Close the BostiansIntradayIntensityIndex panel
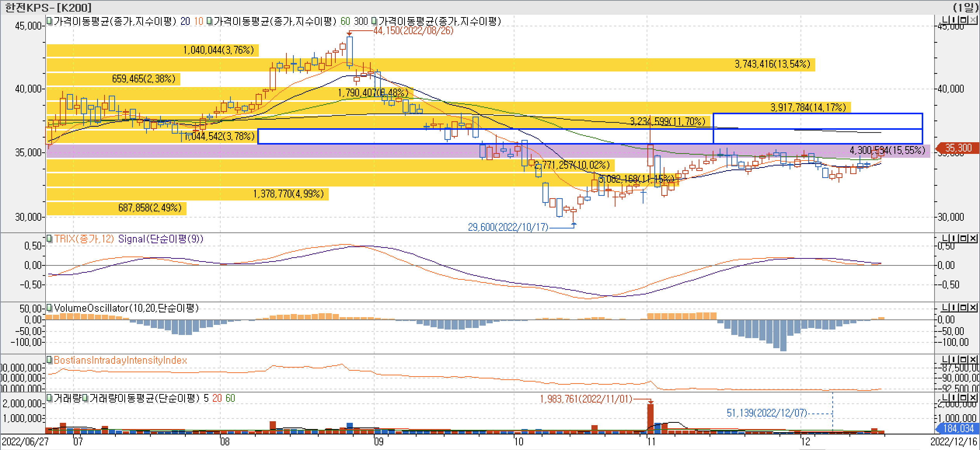Screen dimensions: 980x450 point(973,359)
